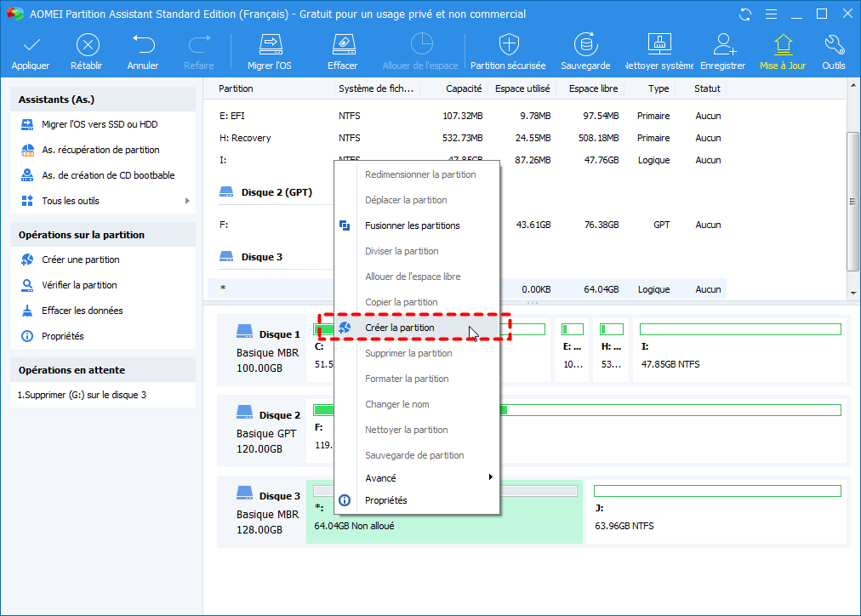861x616 pixels.
Task: Select the H: partition block on Disque 1
Action: pyautogui.click(x=611, y=349)
